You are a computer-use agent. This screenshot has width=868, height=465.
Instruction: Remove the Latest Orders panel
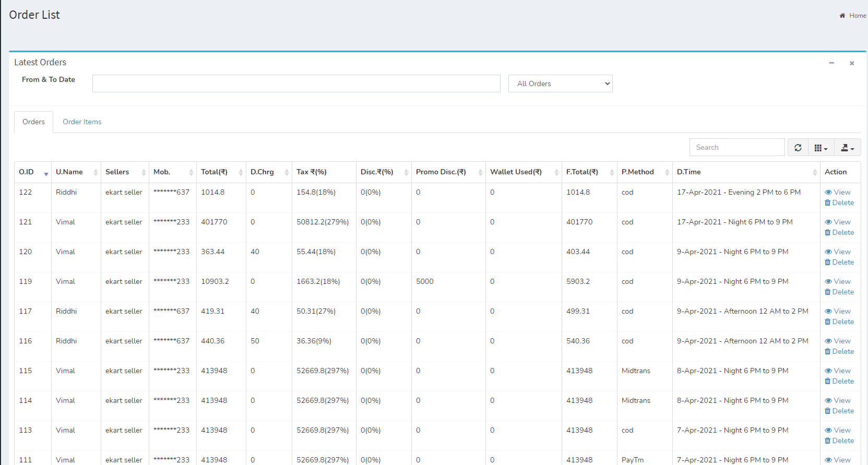[x=852, y=63]
